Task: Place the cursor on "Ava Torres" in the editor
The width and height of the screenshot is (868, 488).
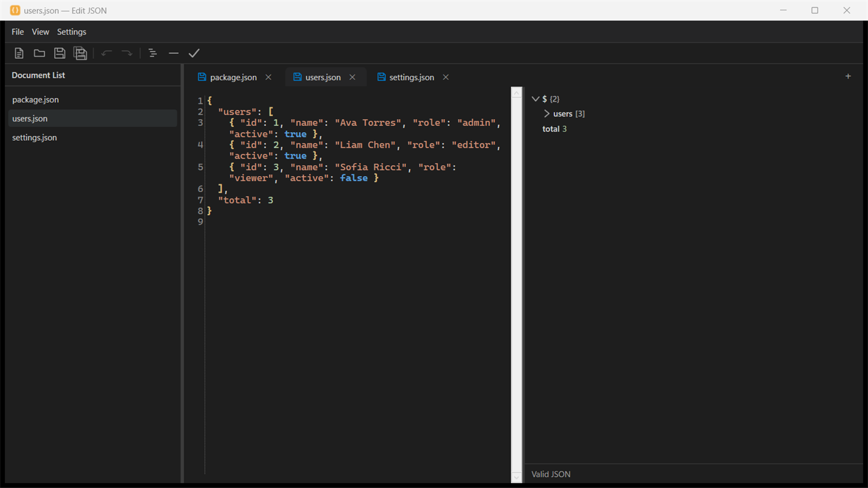Action: click(369, 123)
